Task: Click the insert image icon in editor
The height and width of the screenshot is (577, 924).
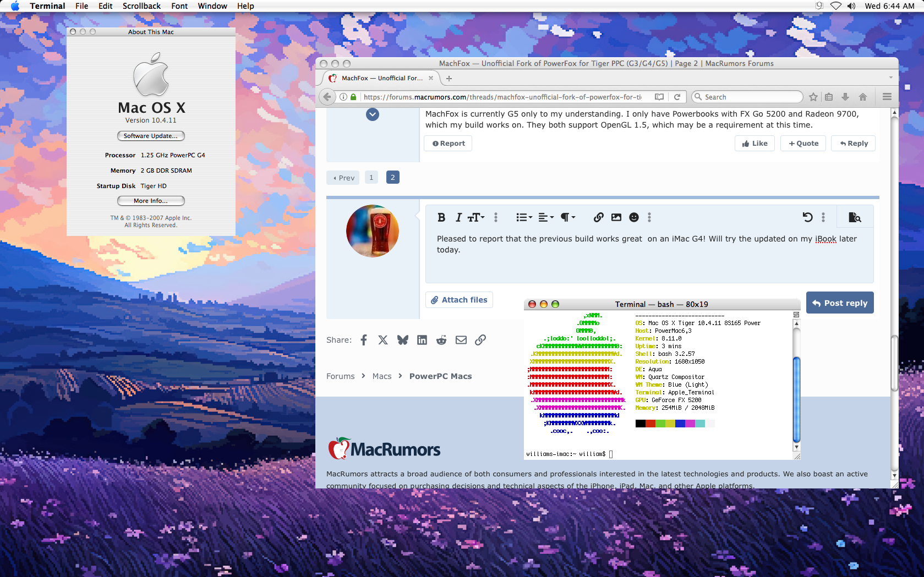Action: click(616, 217)
